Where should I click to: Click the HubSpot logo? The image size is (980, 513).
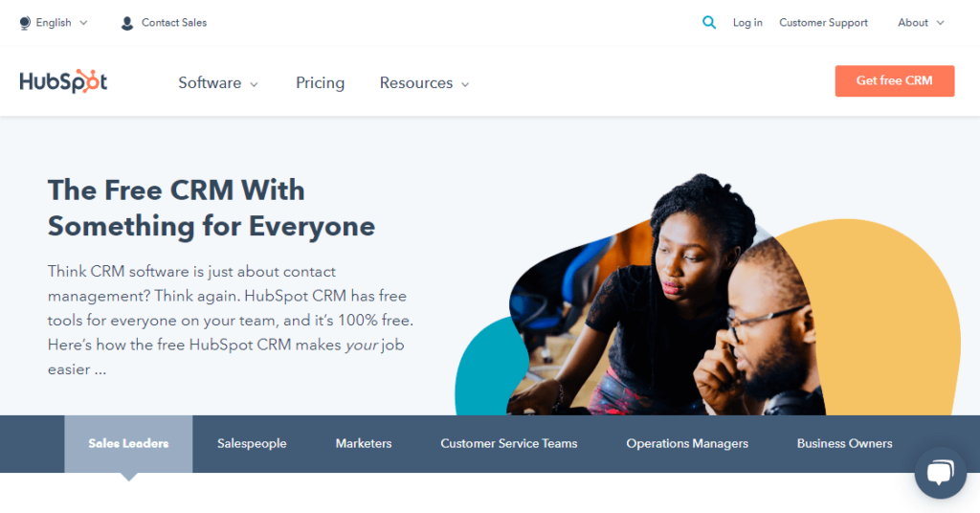click(x=63, y=81)
